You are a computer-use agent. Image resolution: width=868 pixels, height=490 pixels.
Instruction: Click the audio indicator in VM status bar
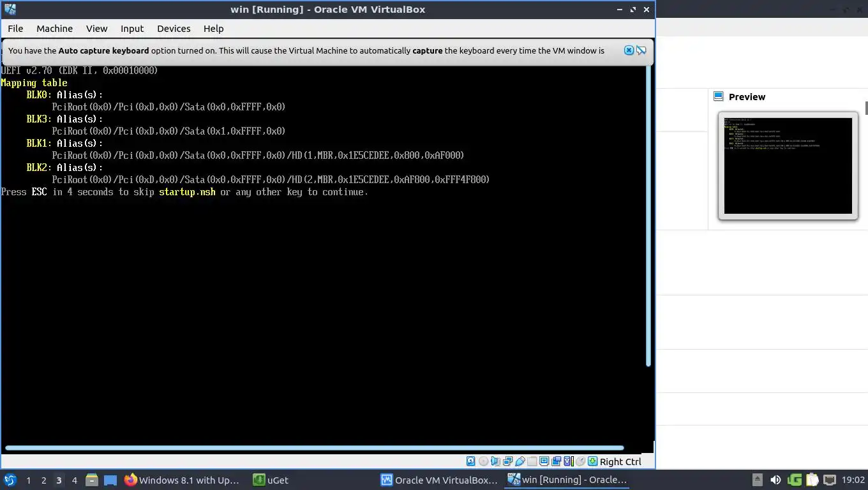(x=496, y=461)
